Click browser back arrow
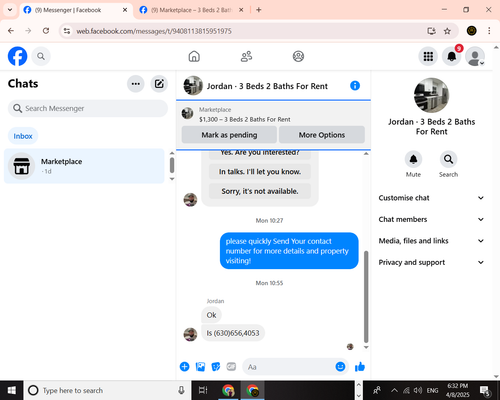The width and height of the screenshot is (500, 400). click(x=11, y=31)
